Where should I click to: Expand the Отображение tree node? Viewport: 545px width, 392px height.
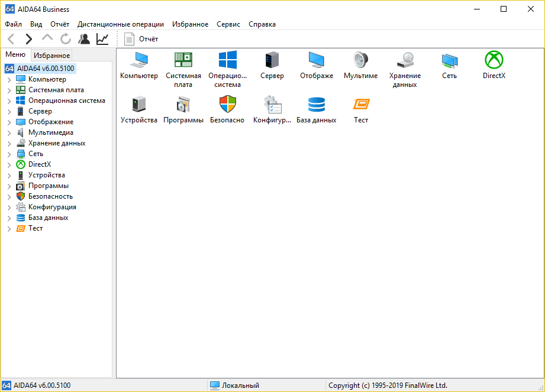click(x=9, y=122)
